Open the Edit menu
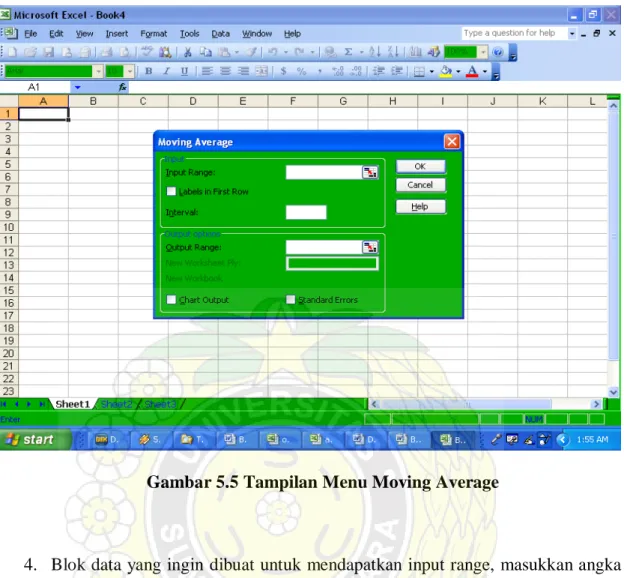Image resolution: width=624 pixels, height=578 pixels. pyautogui.click(x=56, y=34)
